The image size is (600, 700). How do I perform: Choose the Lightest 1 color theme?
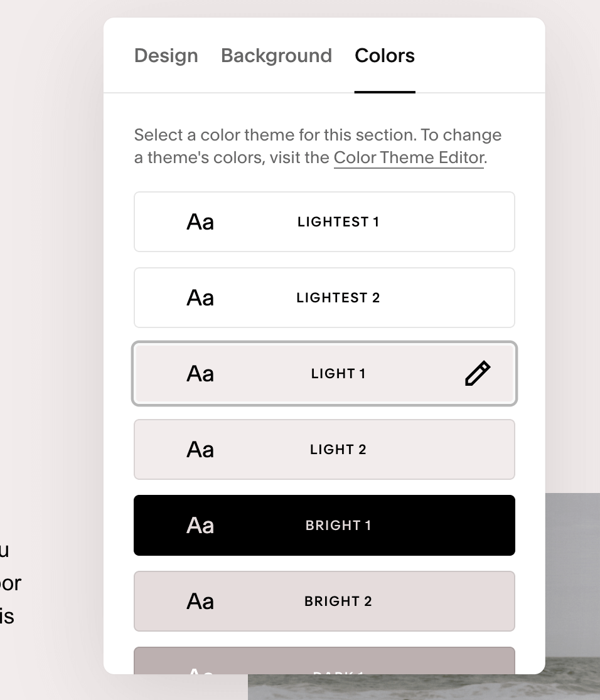click(324, 222)
